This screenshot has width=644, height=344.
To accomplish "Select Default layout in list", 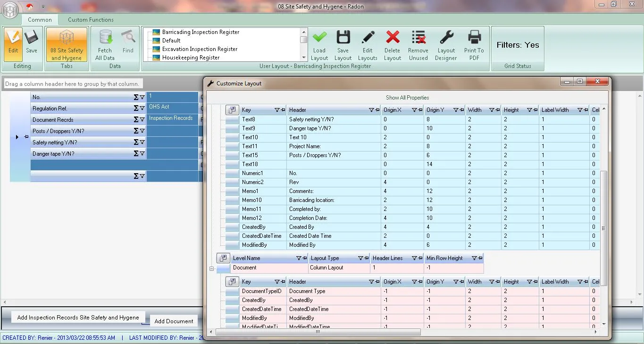I will point(171,41).
